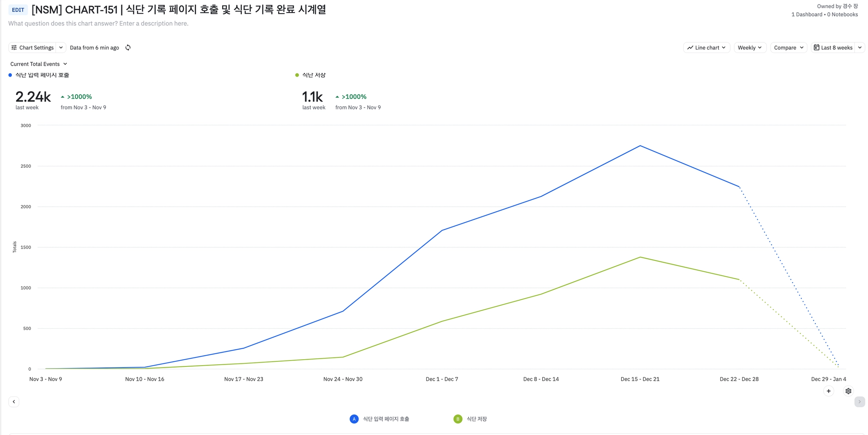Open the Weekly interval dropdown
Image resolution: width=868 pixels, height=435 pixels.
749,47
